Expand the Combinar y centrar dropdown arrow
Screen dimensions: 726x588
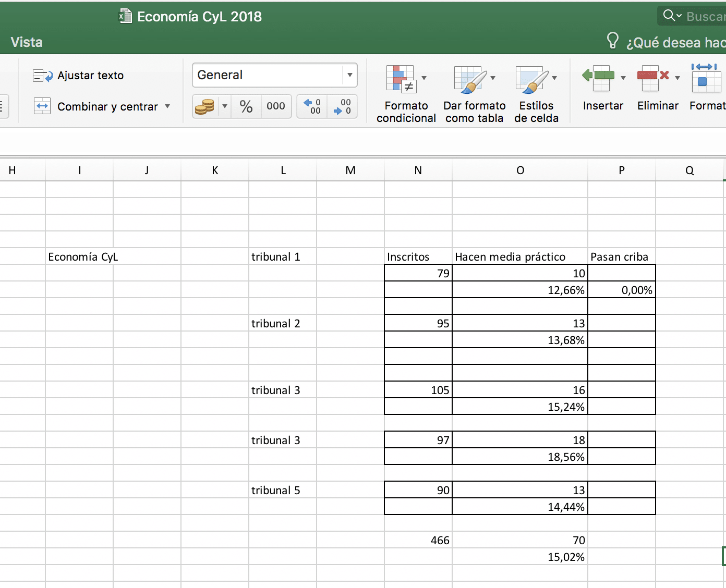[x=167, y=106]
